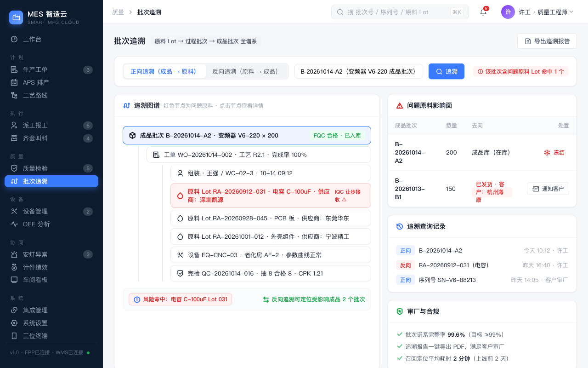Click IQC 让步接收 warning tag
Image resolution: width=588 pixels, height=368 pixels.
click(347, 195)
